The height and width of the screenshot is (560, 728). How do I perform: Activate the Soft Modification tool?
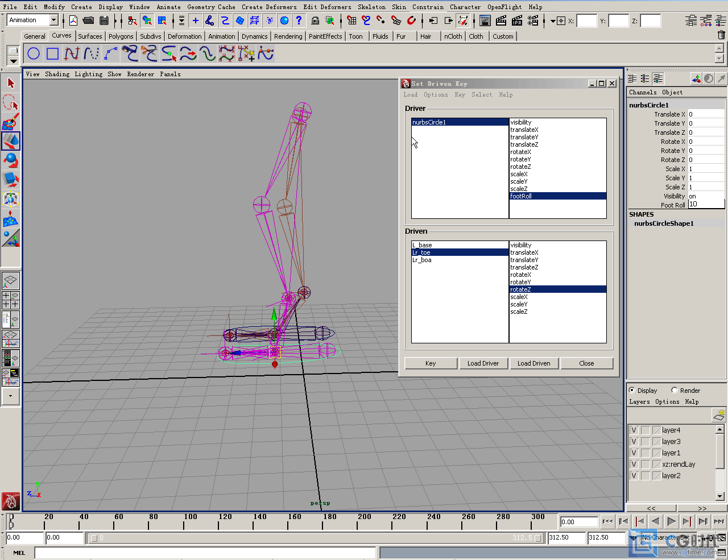(11, 218)
